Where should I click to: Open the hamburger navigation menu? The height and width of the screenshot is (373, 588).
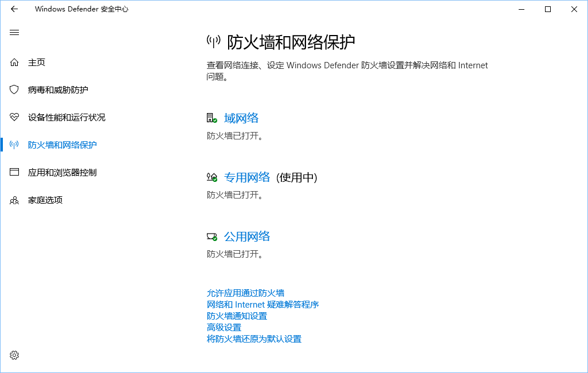(14, 32)
